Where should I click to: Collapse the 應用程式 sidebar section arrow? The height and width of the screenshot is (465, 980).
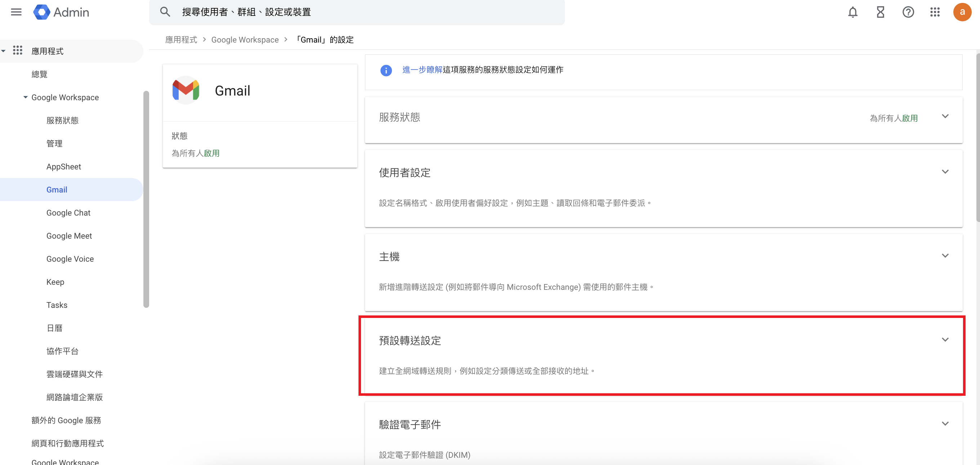tap(4, 51)
